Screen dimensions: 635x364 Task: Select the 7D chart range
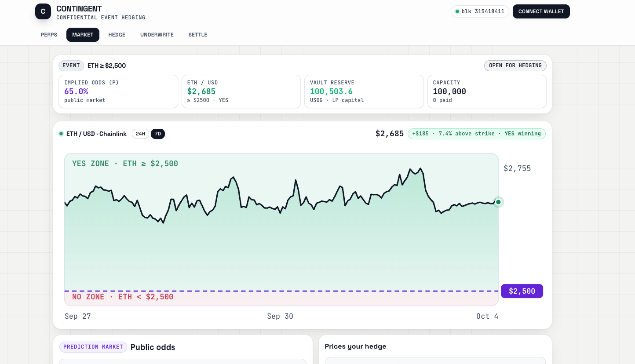(x=158, y=134)
